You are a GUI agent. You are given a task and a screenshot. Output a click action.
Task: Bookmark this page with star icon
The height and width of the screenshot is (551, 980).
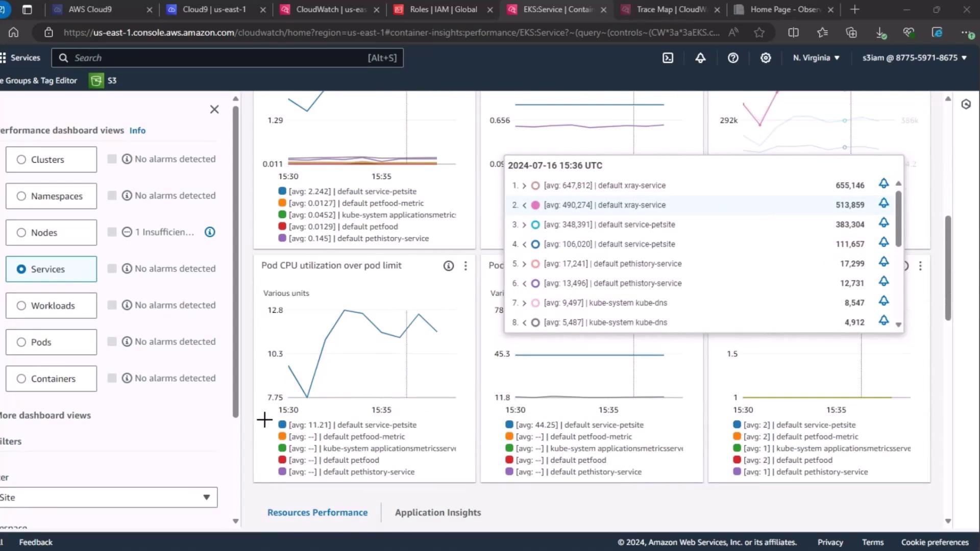tap(759, 33)
